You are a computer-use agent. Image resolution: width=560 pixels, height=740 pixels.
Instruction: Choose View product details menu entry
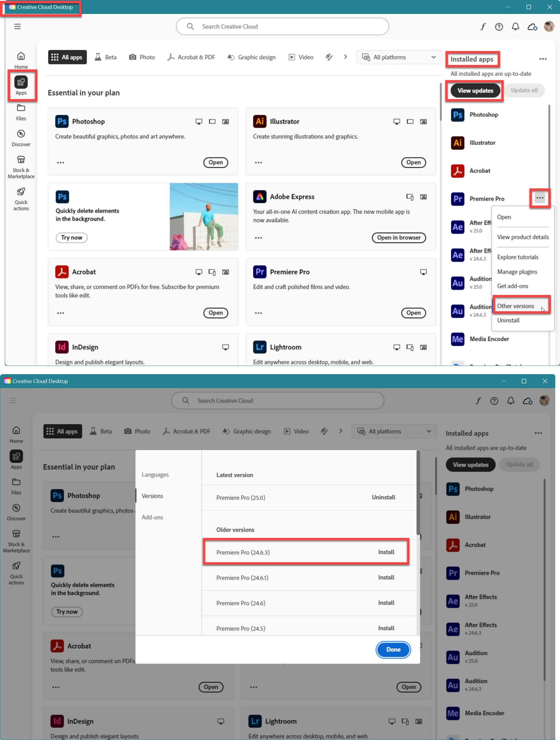click(x=523, y=237)
